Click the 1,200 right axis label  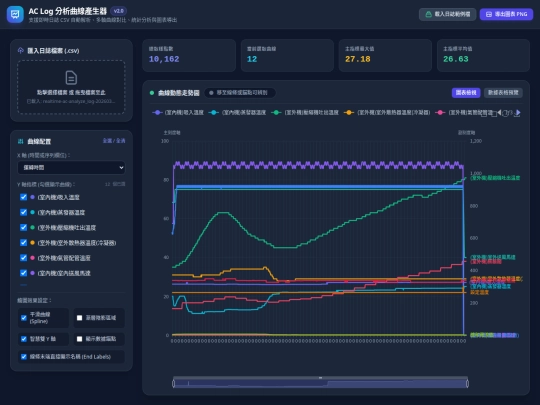pyautogui.click(x=476, y=141)
